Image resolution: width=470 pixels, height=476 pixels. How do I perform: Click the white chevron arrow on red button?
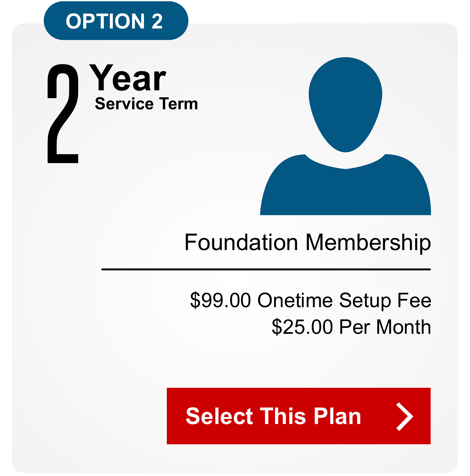tap(405, 417)
